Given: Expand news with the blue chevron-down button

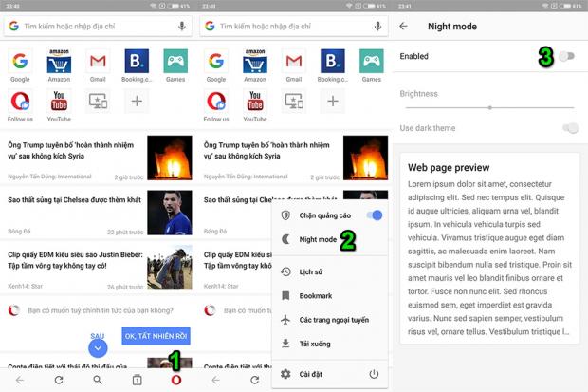Looking at the screenshot, I should pyautogui.click(x=98, y=348).
